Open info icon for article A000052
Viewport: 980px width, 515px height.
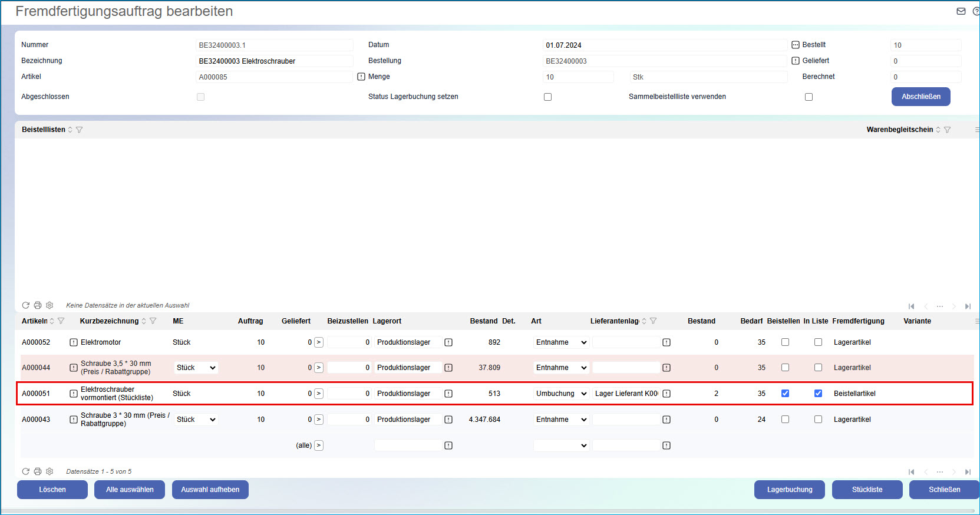coord(74,342)
